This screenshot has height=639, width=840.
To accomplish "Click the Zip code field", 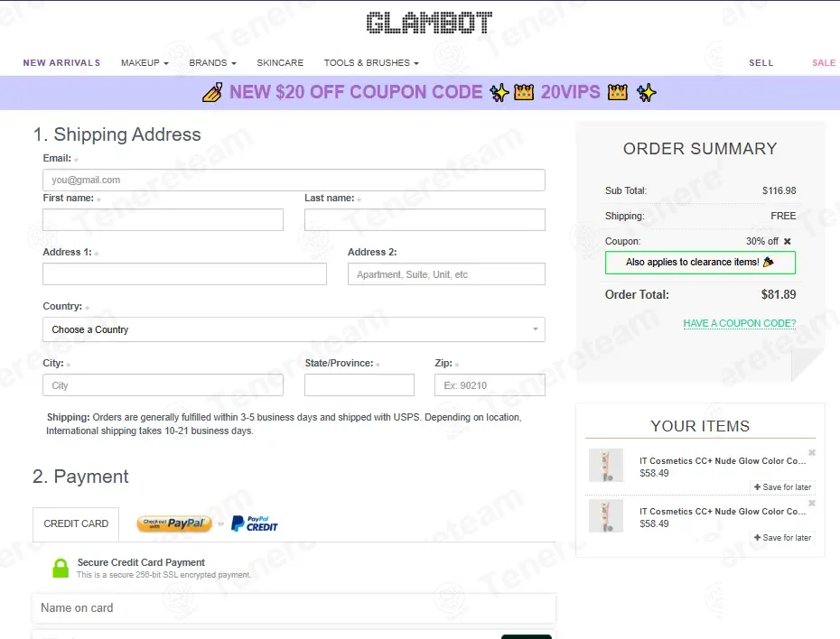I will (x=490, y=385).
